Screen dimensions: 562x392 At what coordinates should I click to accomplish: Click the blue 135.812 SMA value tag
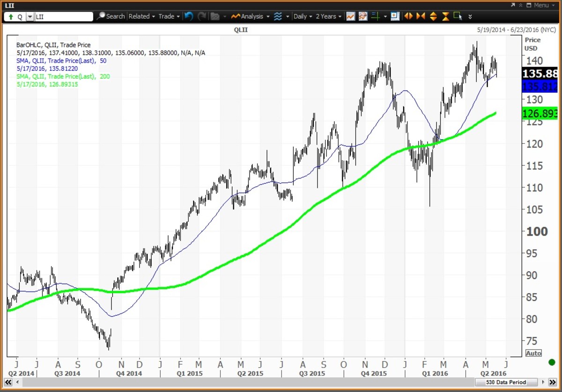540,86
